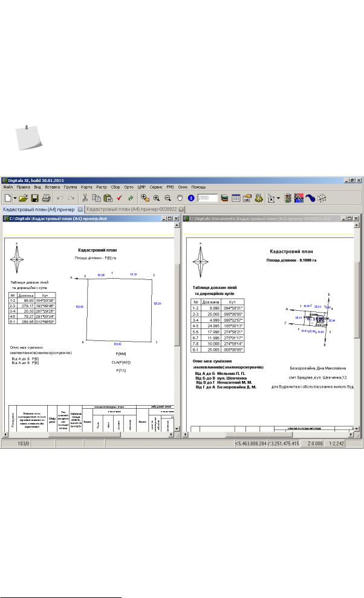Maximize the right Documents child window

[349, 218]
